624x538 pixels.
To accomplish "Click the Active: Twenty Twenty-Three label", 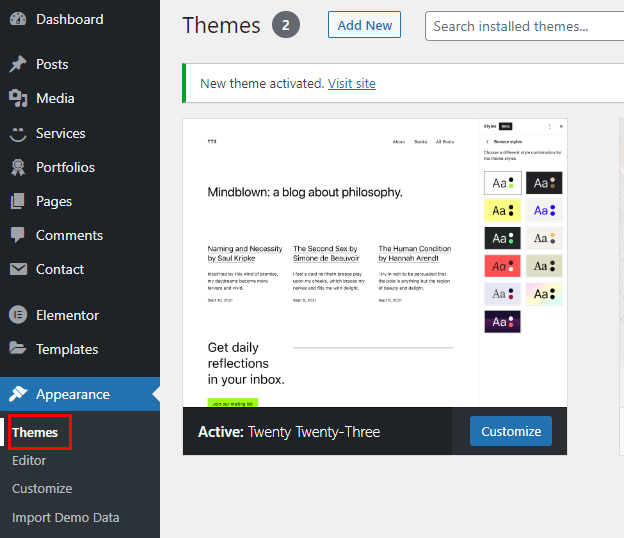I will point(289,432).
